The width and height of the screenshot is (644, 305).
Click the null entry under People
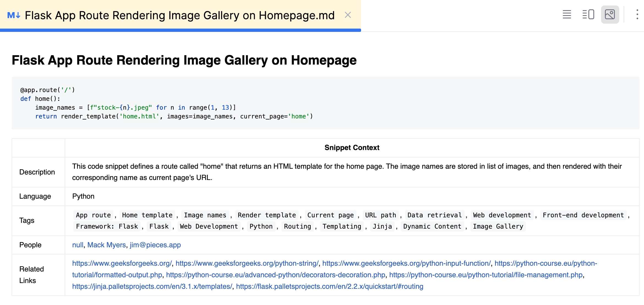(x=77, y=245)
